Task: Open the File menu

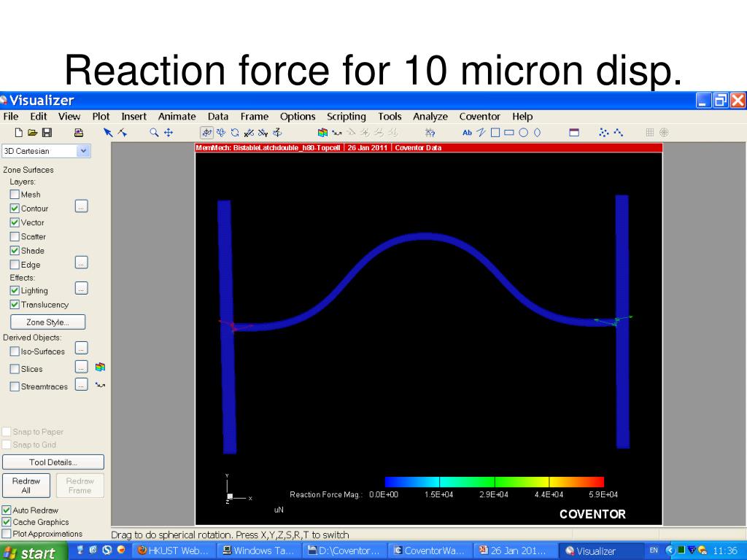Action: 10,117
